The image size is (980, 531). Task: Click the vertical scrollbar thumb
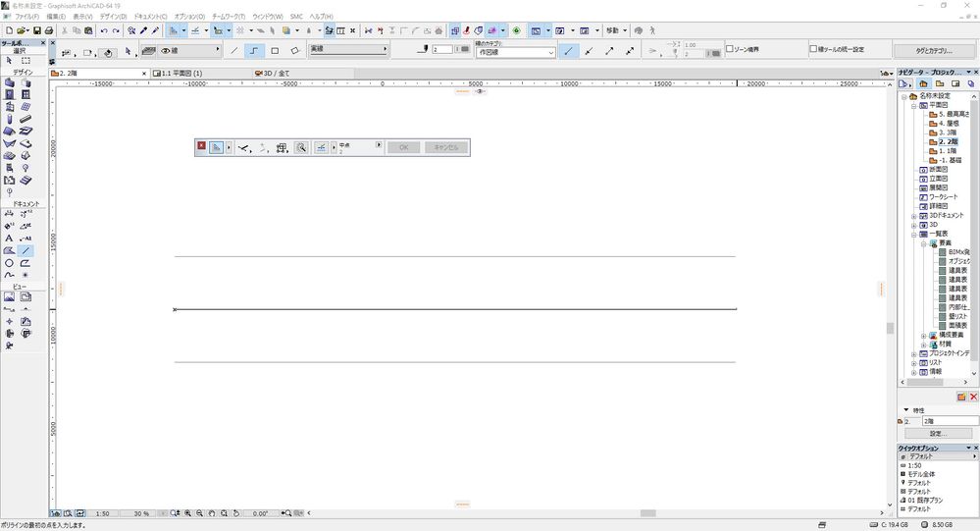tap(890, 328)
